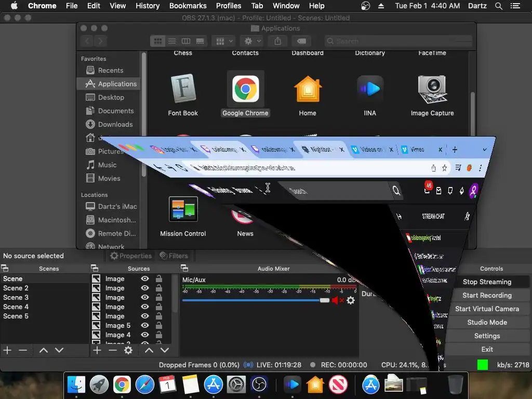Add a new source with plus icon
Image resolution: width=532 pixels, height=399 pixels.
(97, 350)
